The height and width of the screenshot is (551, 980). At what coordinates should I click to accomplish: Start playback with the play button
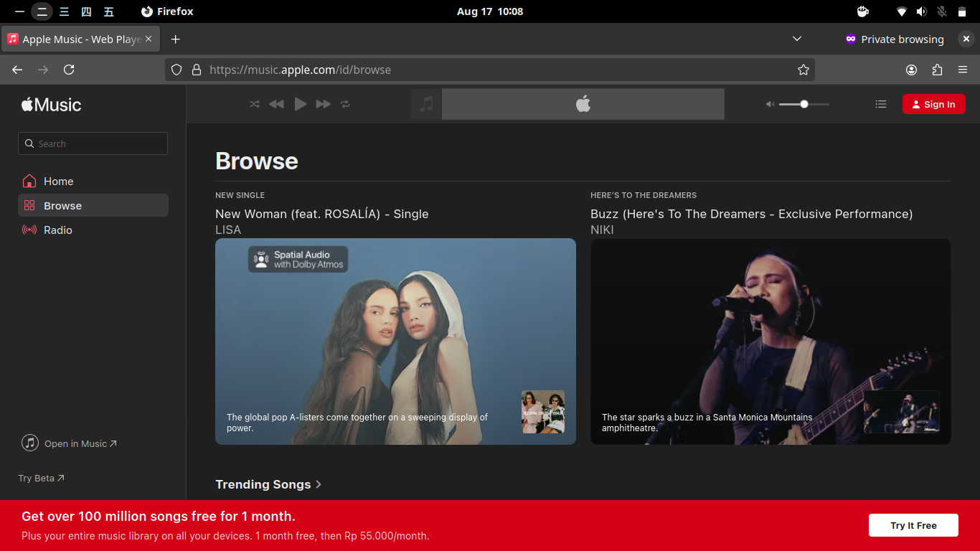click(301, 104)
